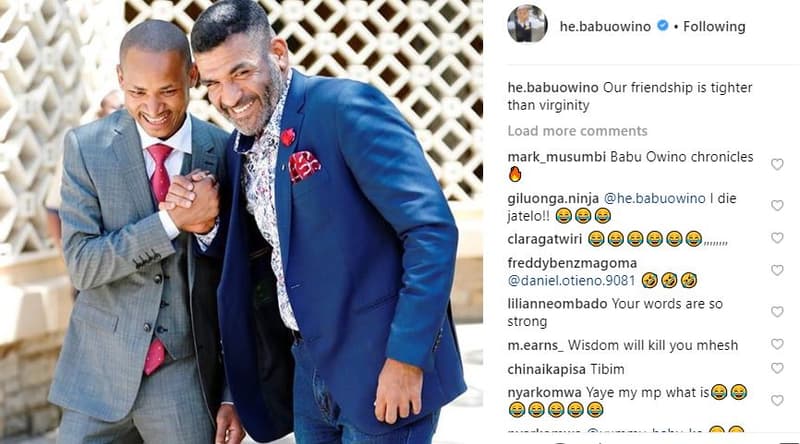Like the m.earns_ comment heart
This screenshot has width=800, height=444.
coord(777,344)
